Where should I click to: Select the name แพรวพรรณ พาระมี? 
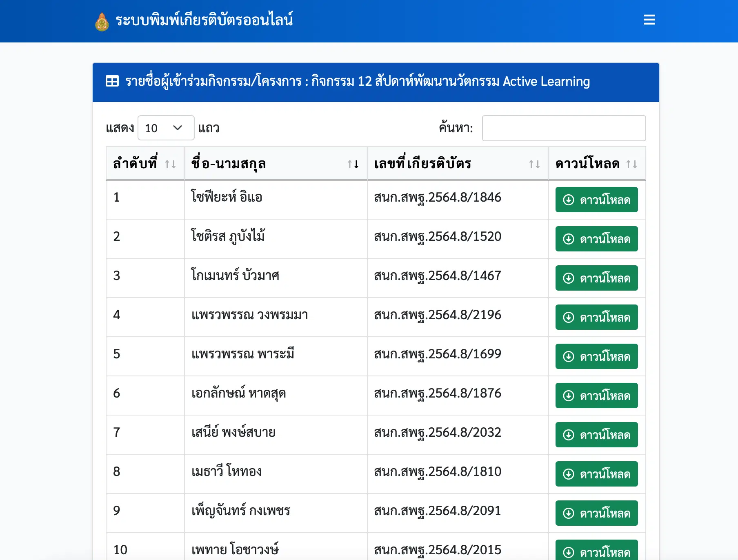tap(243, 353)
